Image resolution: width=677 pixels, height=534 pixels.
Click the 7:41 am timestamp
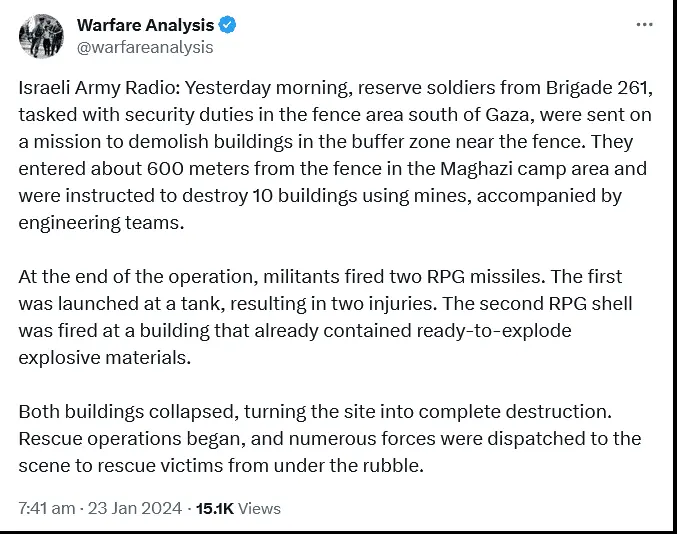click(46, 508)
